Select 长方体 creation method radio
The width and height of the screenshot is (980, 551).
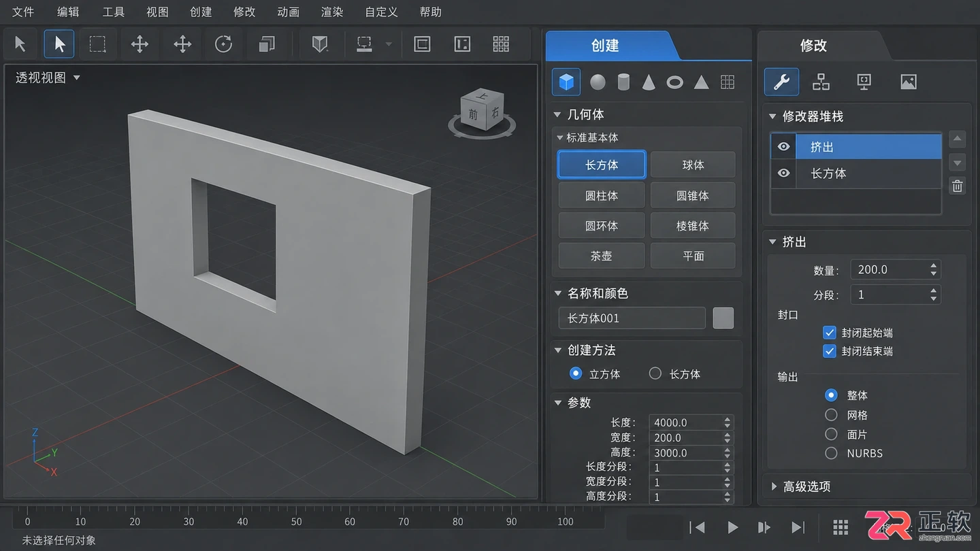pyautogui.click(x=655, y=373)
